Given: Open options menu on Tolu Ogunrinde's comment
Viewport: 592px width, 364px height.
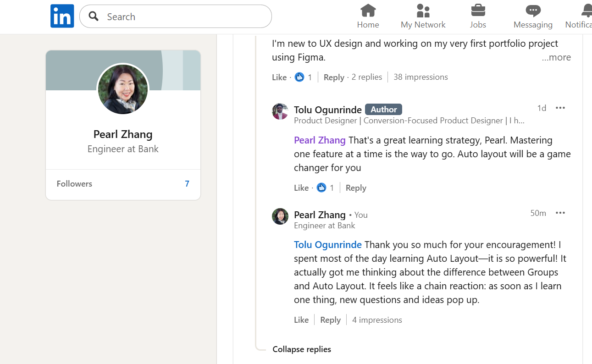Looking at the screenshot, I should [x=560, y=108].
